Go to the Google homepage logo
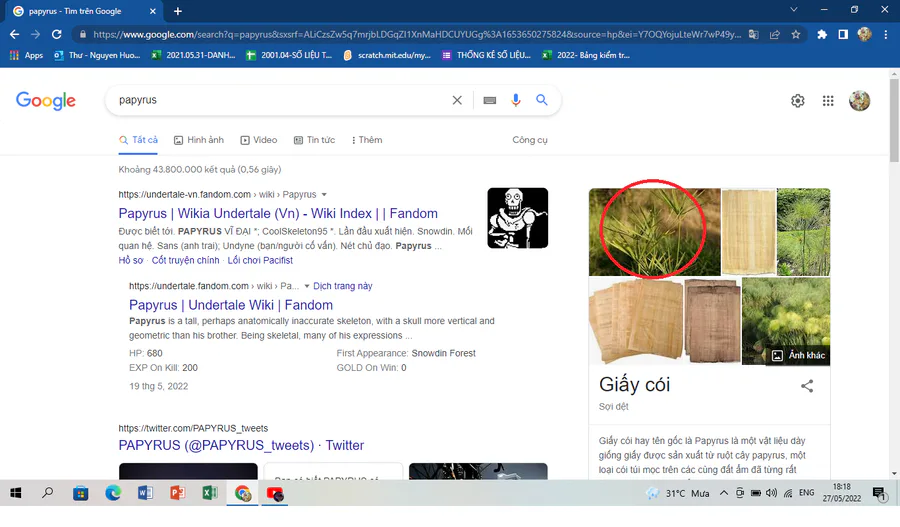 click(x=45, y=100)
